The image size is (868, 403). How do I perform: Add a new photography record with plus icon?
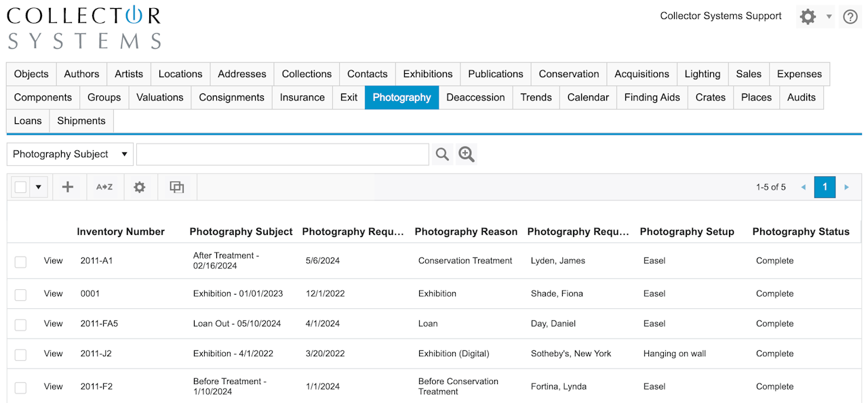point(68,188)
